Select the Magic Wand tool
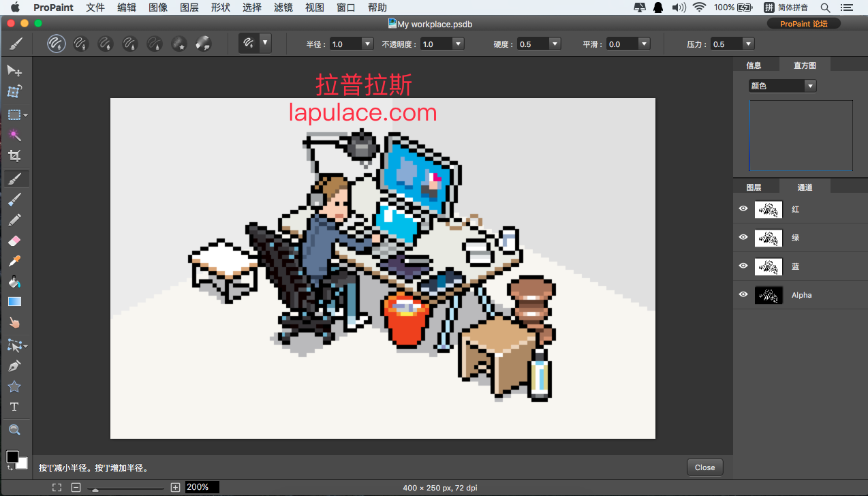The image size is (868, 496). (x=14, y=135)
